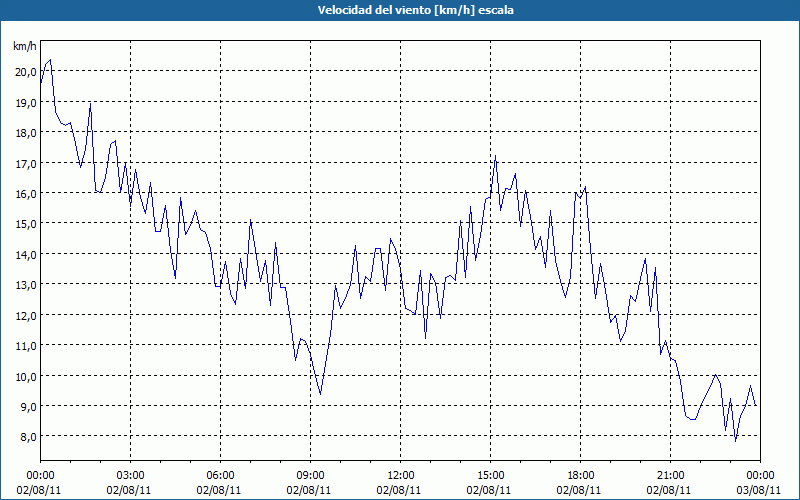Click the "15,0" y-axis label
The width and height of the screenshot is (800, 500).
26,224
